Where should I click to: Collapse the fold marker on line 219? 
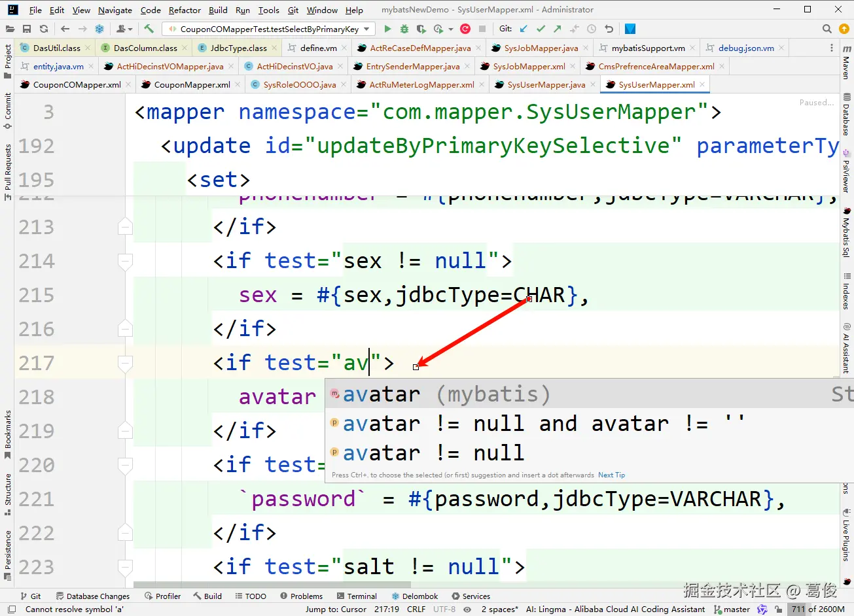[125, 431]
